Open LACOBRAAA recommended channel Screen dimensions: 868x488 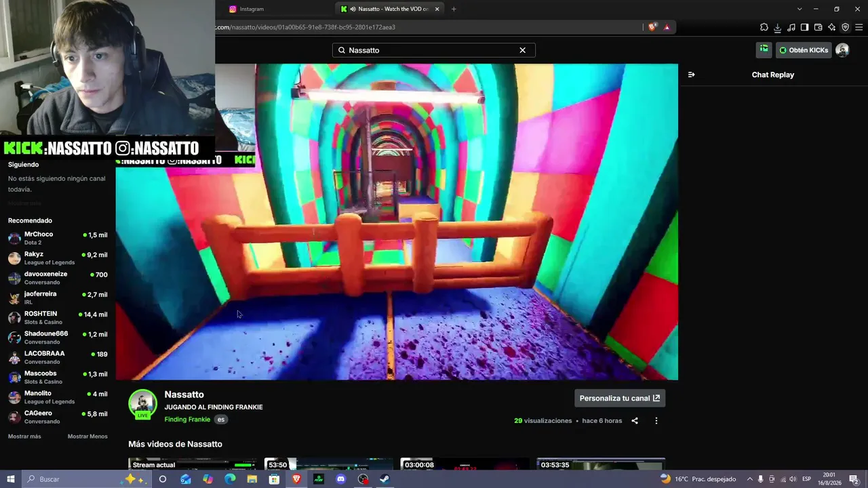pyautogui.click(x=58, y=357)
